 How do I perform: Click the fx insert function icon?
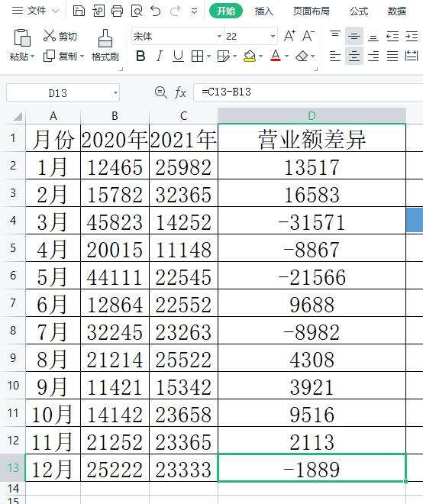(x=180, y=92)
